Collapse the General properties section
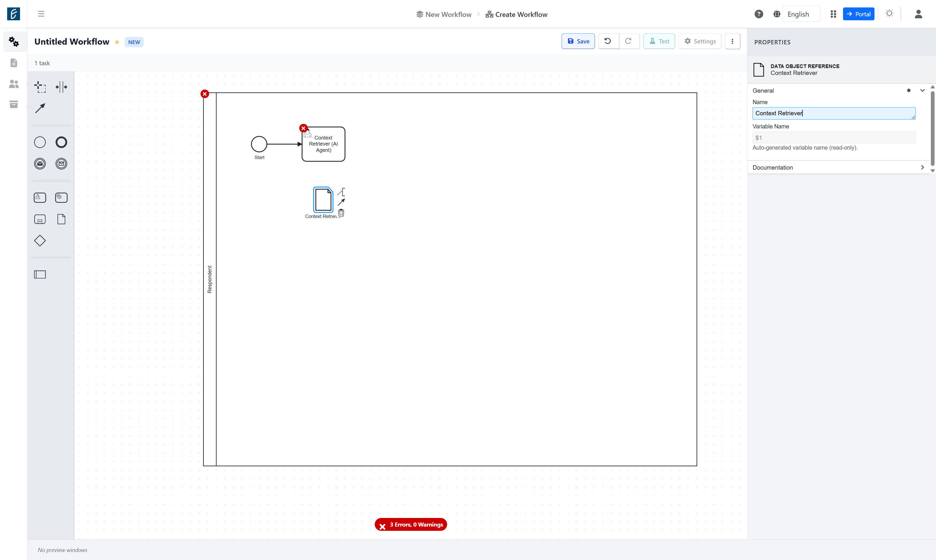This screenshot has width=936, height=560. coord(922,91)
